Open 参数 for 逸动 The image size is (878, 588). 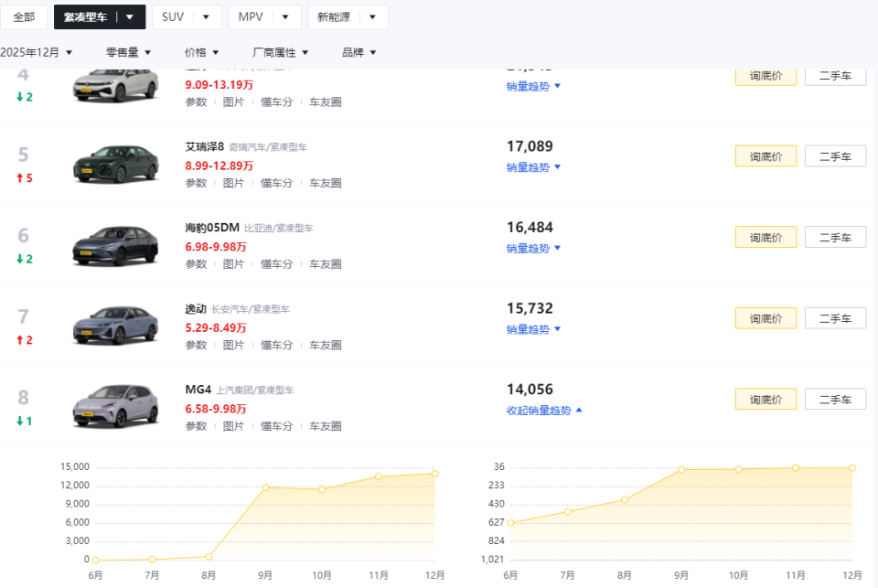(196, 345)
